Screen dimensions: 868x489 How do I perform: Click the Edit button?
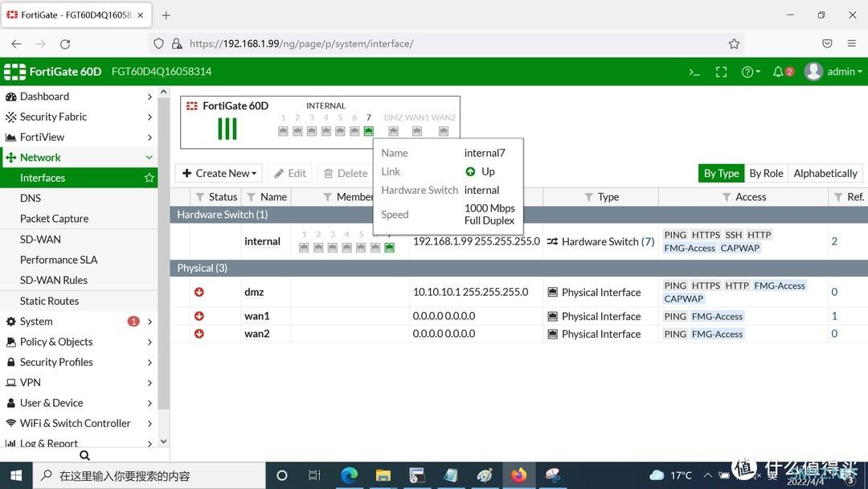(x=290, y=174)
